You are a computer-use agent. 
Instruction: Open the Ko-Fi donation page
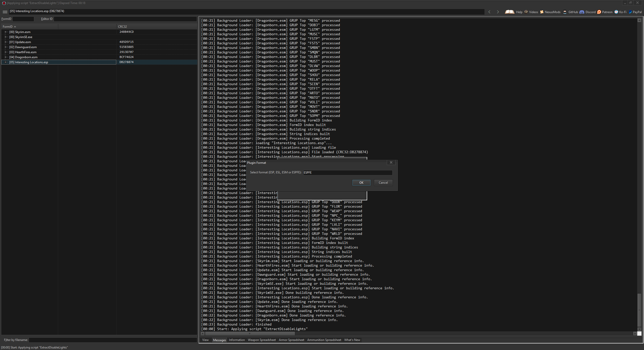[x=620, y=12]
